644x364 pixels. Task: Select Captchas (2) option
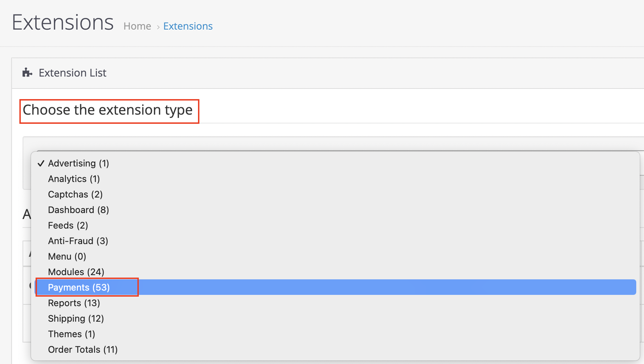tap(75, 194)
